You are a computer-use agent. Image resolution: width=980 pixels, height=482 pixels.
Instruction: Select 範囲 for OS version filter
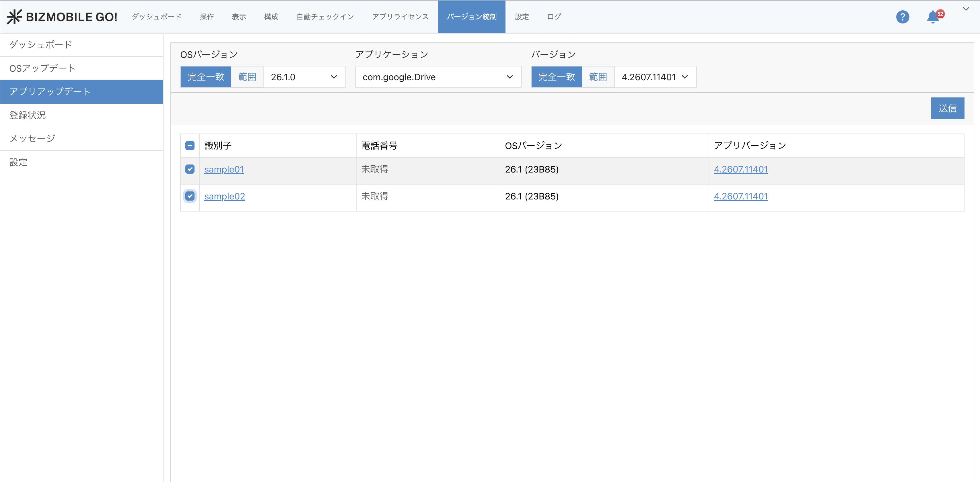[x=247, y=77]
